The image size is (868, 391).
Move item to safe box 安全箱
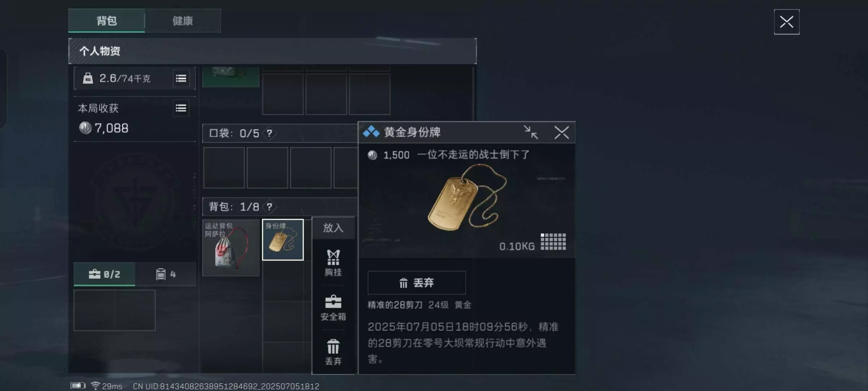(333, 308)
